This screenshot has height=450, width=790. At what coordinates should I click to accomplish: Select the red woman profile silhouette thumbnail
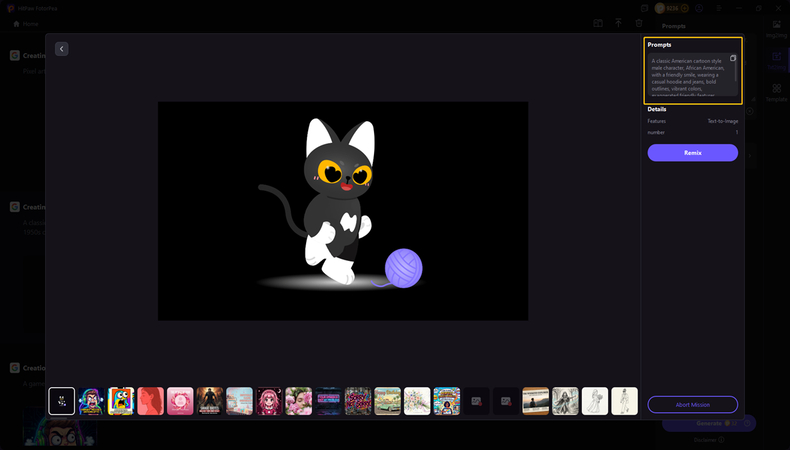(151, 401)
